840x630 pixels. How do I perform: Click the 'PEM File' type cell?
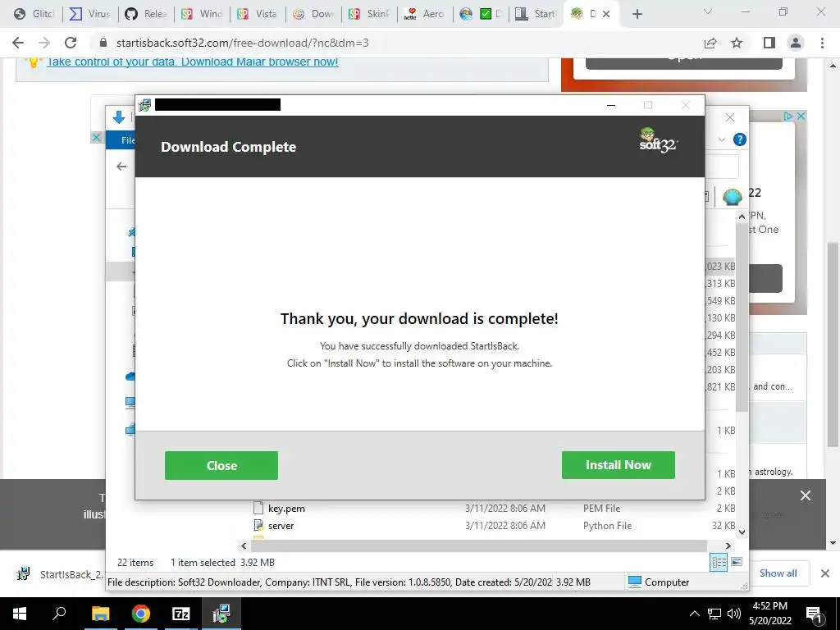point(601,509)
